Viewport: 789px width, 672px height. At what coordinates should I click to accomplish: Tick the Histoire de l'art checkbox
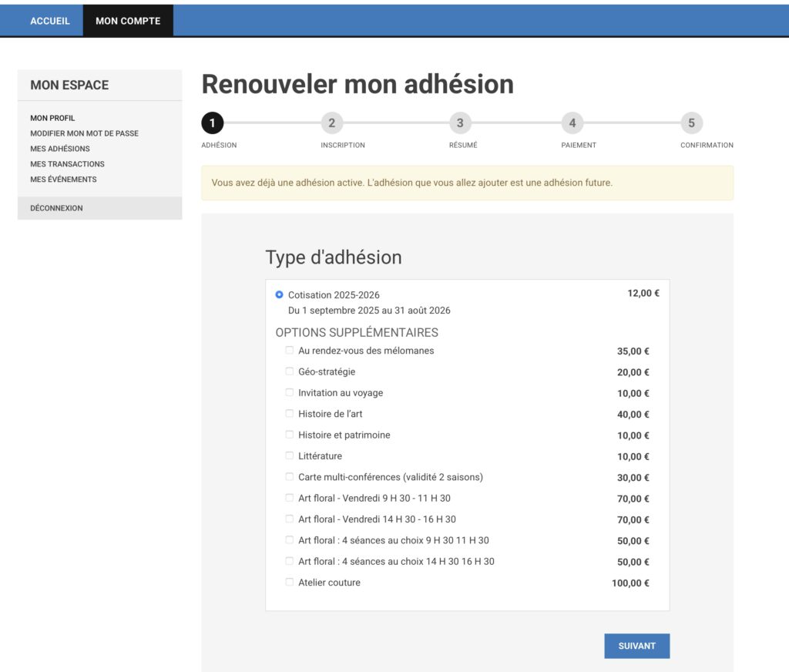290,414
